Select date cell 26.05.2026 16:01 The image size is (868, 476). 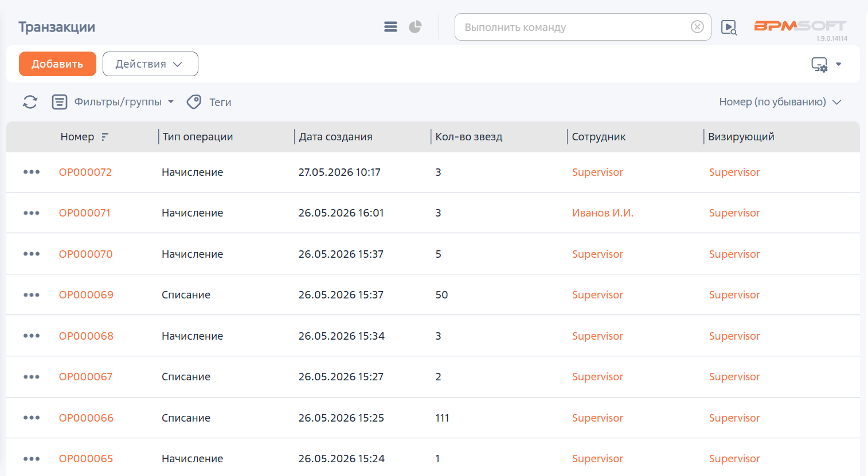(341, 213)
